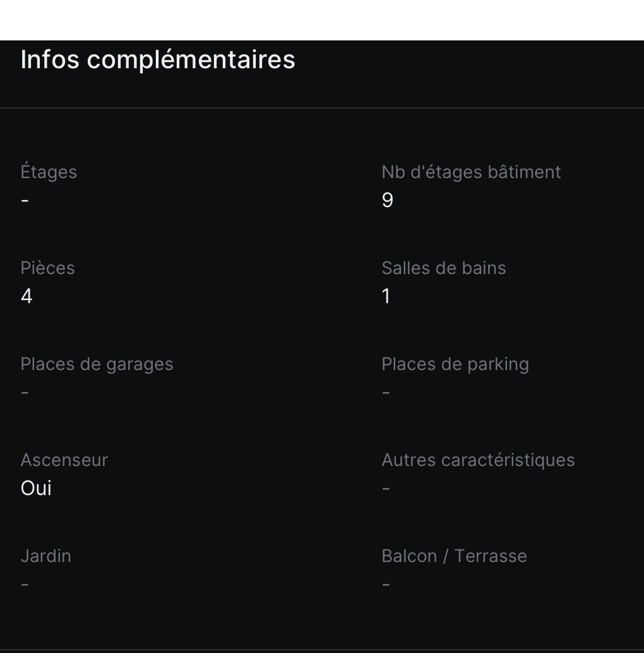Click the Salles de bains label
Screen dimensions: 644x653
pyautogui.click(x=443, y=268)
